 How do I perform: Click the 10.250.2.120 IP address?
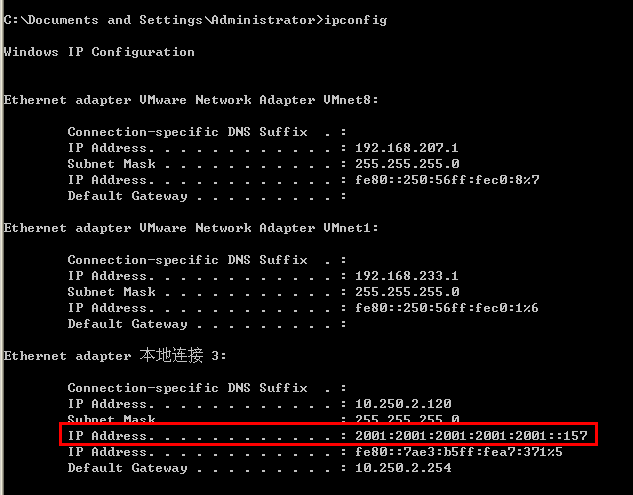(x=403, y=404)
